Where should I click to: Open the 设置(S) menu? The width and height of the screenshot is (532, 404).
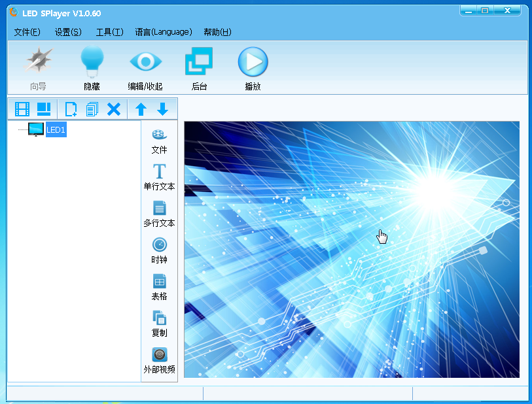tap(68, 32)
